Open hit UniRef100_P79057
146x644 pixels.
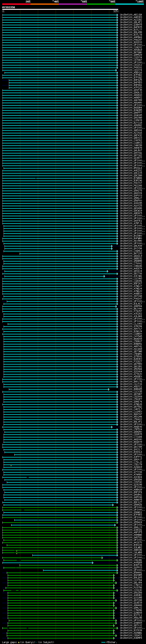pos(131,312)
